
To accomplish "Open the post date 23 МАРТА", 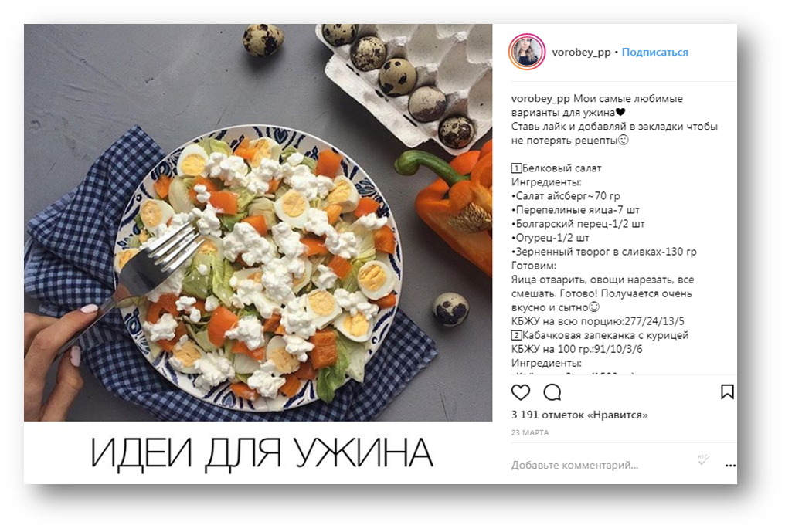I will click(530, 433).
